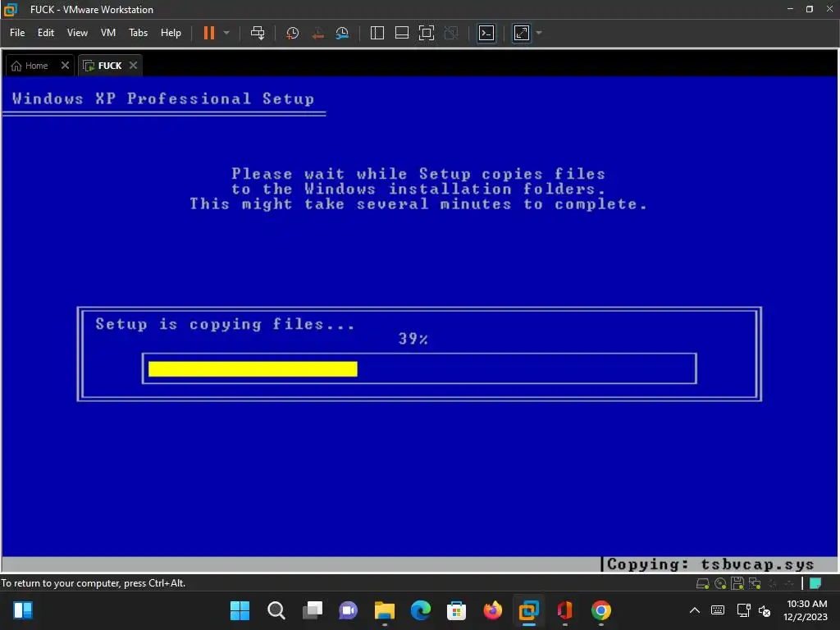Open the snapshot manager

click(342, 33)
